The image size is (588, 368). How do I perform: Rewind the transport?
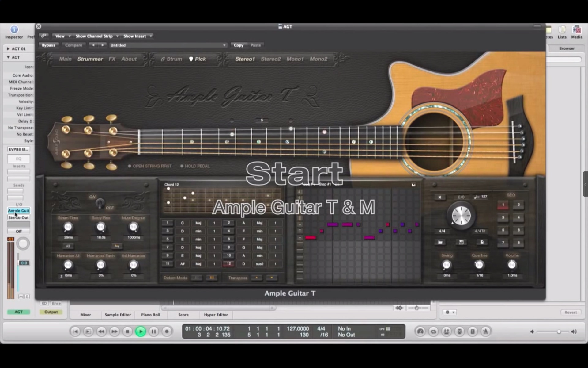coord(101,332)
